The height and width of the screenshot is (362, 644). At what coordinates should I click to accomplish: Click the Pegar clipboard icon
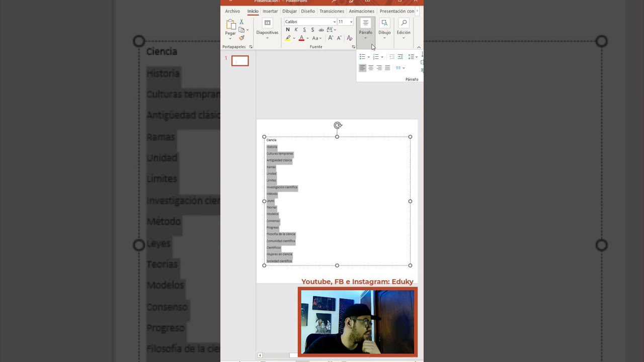point(230,25)
